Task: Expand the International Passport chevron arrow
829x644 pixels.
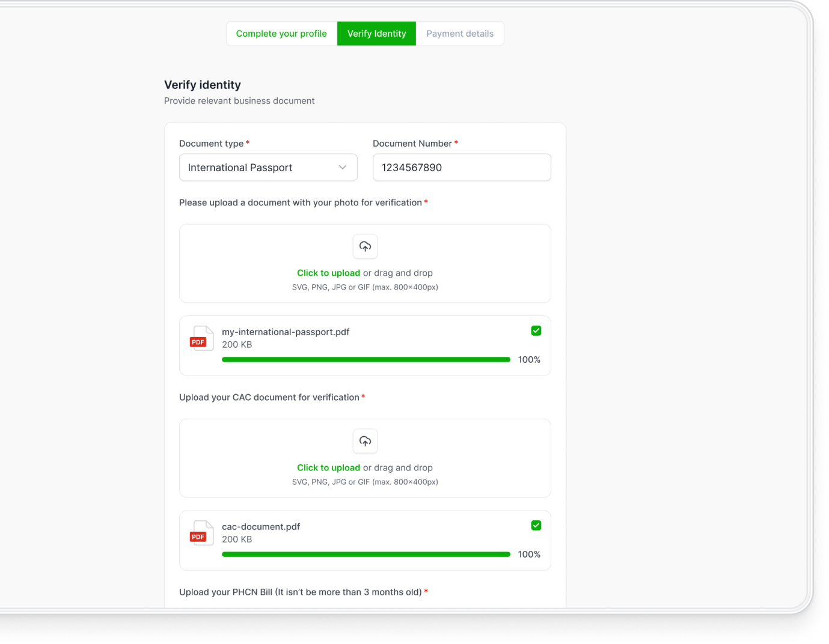Action: click(x=343, y=168)
